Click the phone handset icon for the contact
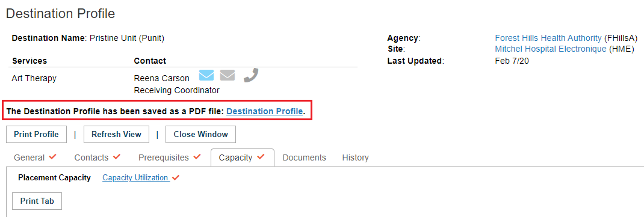 click(250, 75)
